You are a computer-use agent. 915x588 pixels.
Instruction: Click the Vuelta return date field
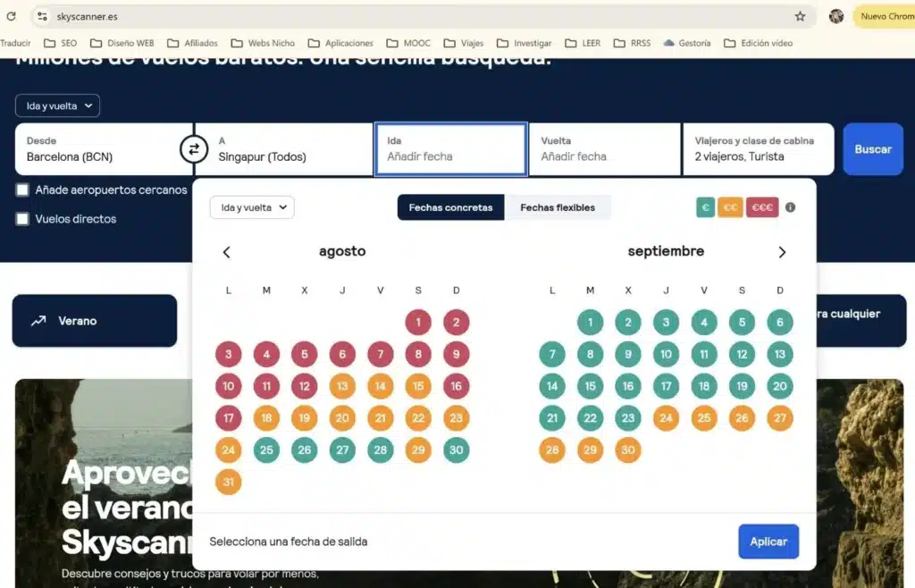[605, 149]
